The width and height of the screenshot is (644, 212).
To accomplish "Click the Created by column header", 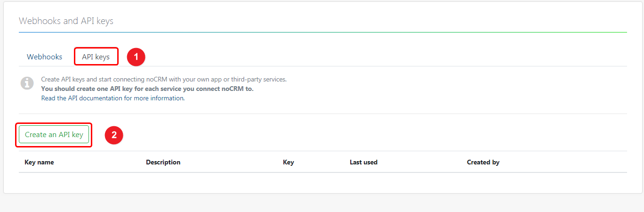I will pos(483,162).
